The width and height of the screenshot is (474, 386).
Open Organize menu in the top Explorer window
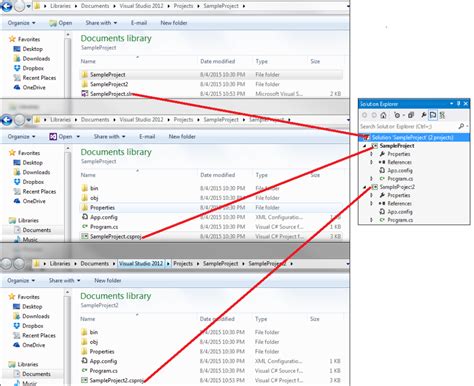pos(21,23)
